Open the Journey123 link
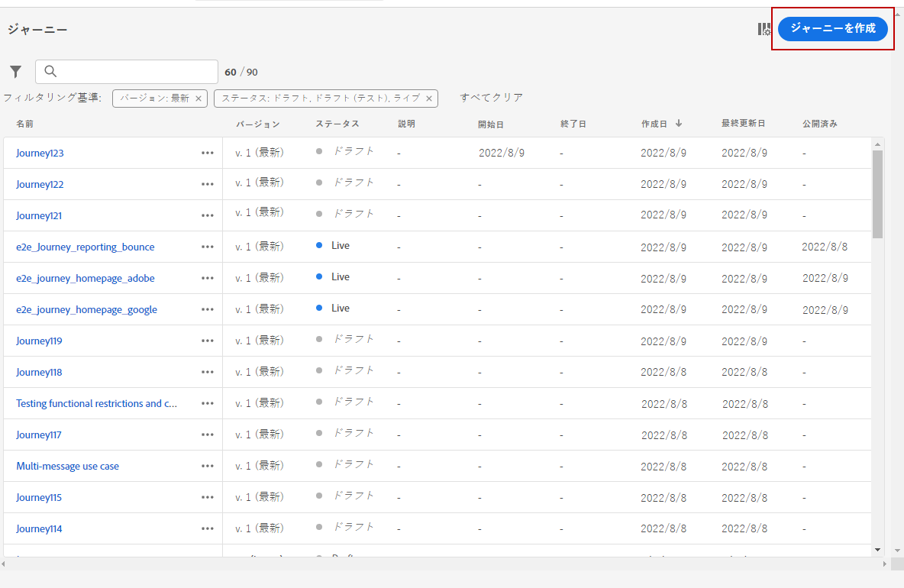The width and height of the screenshot is (904, 588). click(40, 153)
